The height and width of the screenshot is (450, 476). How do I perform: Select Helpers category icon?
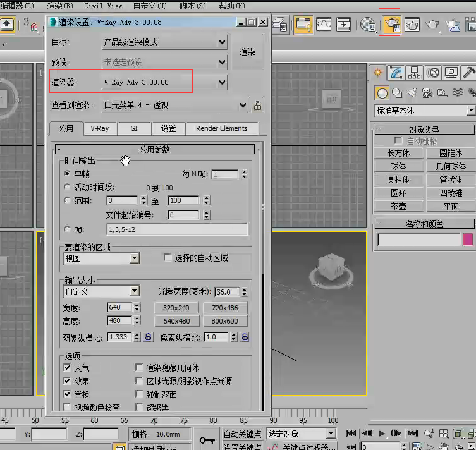click(x=442, y=93)
